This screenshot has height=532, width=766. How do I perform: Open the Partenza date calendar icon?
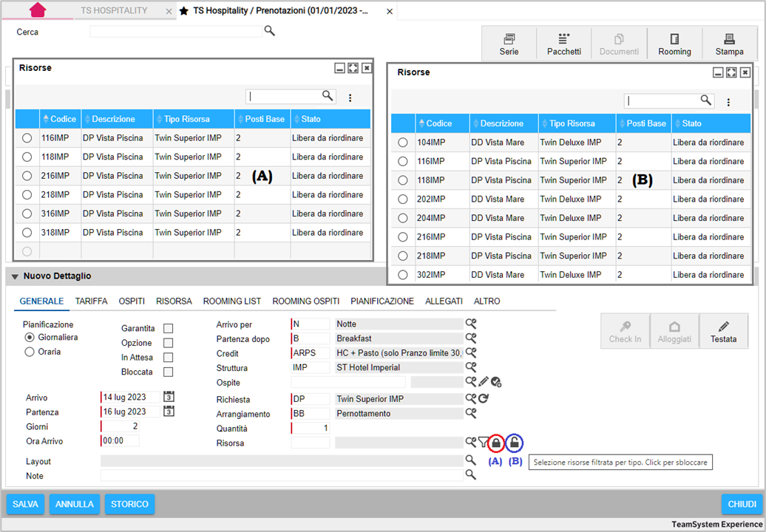[169, 411]
